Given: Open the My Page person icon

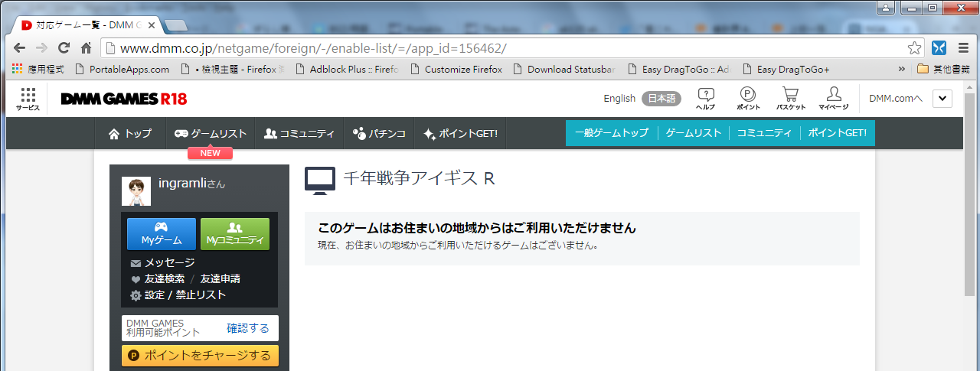Looking at the screenshot, I should [x=833, y=99].
